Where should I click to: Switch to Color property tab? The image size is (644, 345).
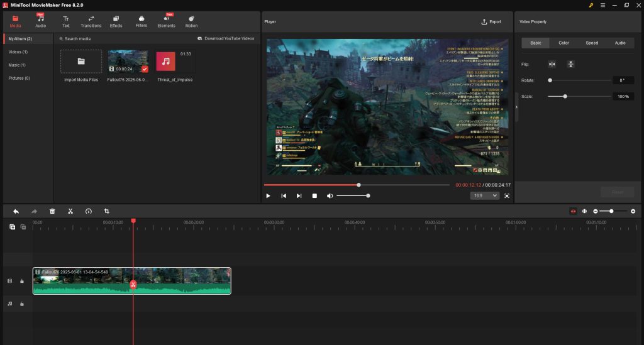pos(563,43)
